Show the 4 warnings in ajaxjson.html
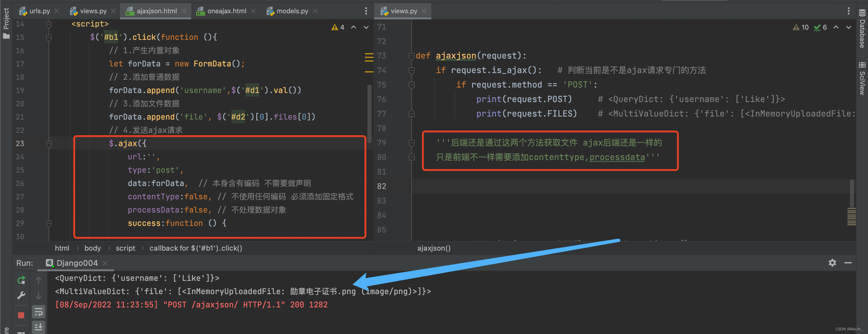868x334 pixels. 338,27
